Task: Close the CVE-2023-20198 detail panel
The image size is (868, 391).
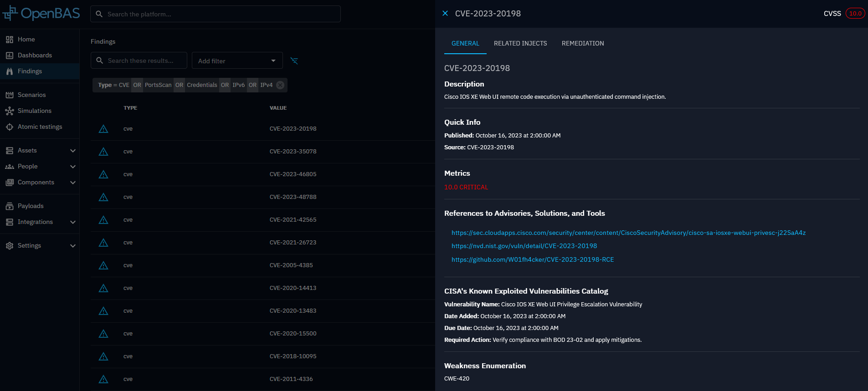Action: (x=445, y=14)
